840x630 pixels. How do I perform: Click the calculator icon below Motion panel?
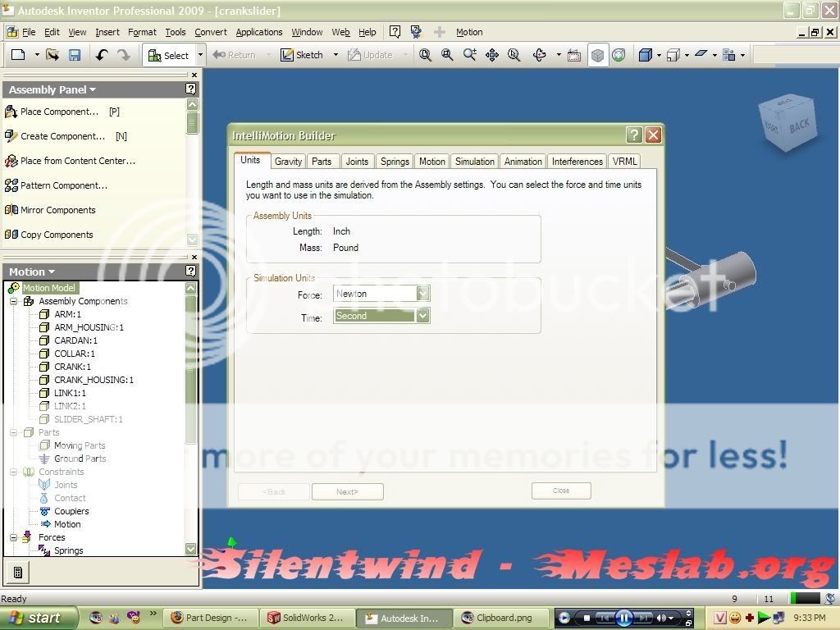tap(18, 572)
